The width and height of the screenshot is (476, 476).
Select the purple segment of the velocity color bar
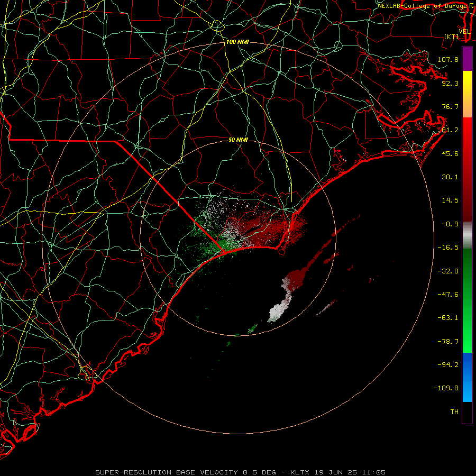(467, 59)
